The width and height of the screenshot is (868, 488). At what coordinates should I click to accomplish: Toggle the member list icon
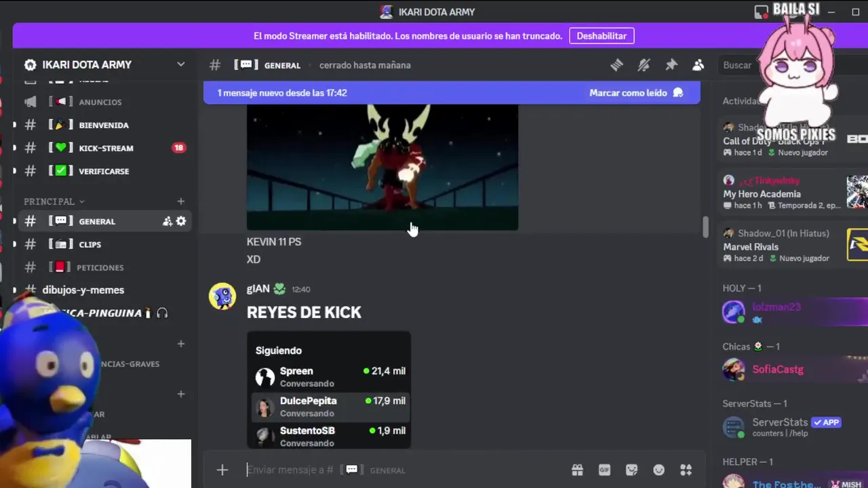[698, 65]
